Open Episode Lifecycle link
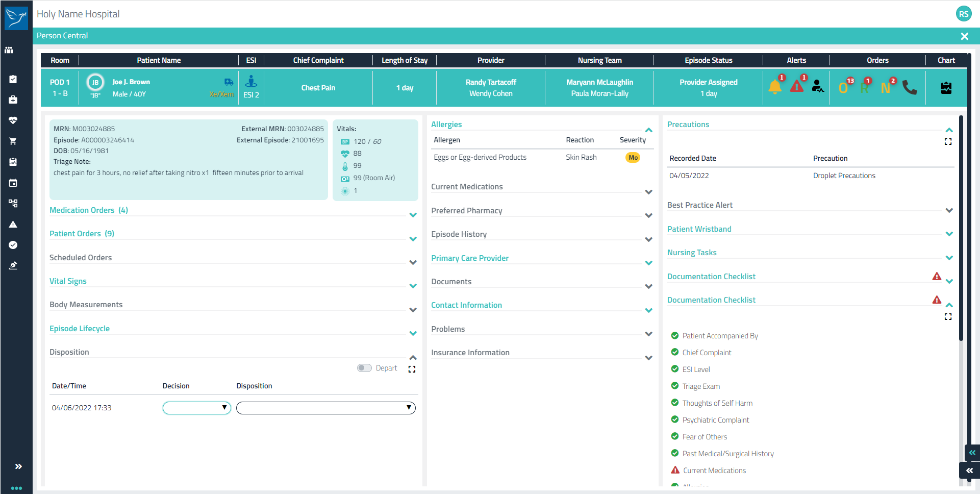Image resolution: width=980 pixels, height=494 pixels. tap(80, 329)
